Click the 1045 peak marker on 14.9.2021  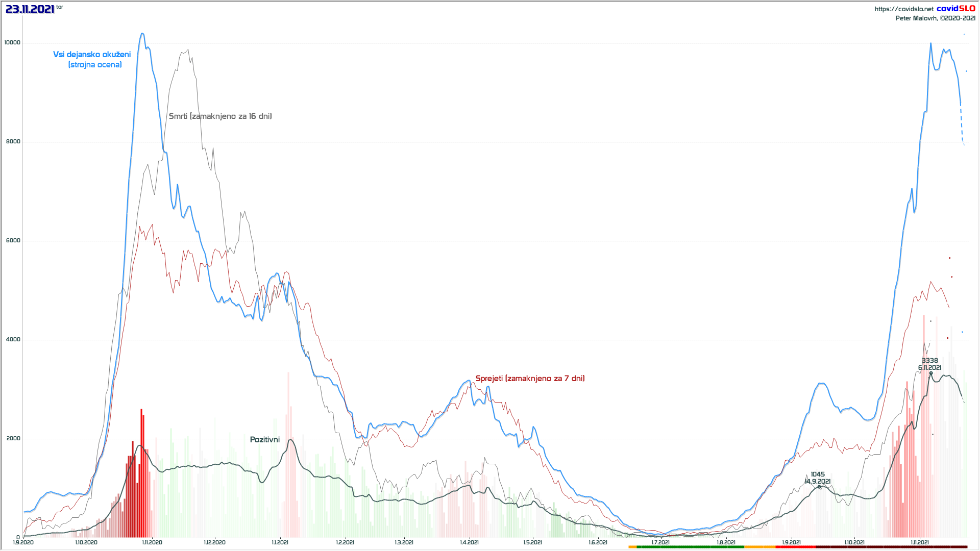(x=819, y=487)
